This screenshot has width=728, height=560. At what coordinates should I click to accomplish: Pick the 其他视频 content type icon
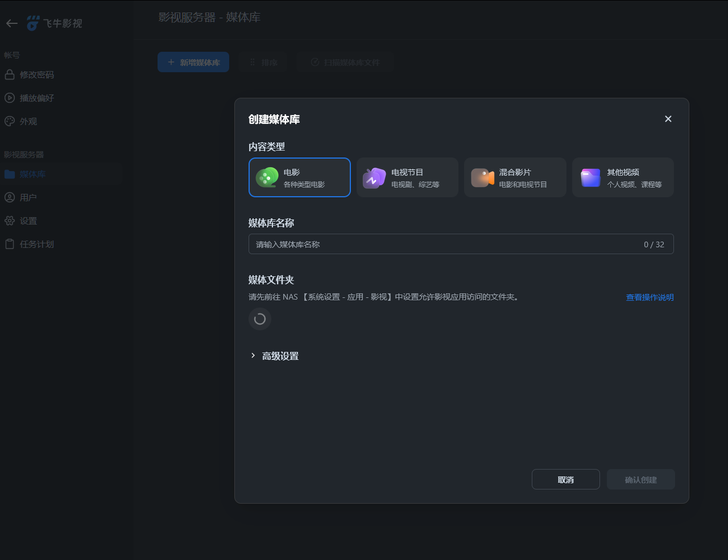[x=590, y=177]
